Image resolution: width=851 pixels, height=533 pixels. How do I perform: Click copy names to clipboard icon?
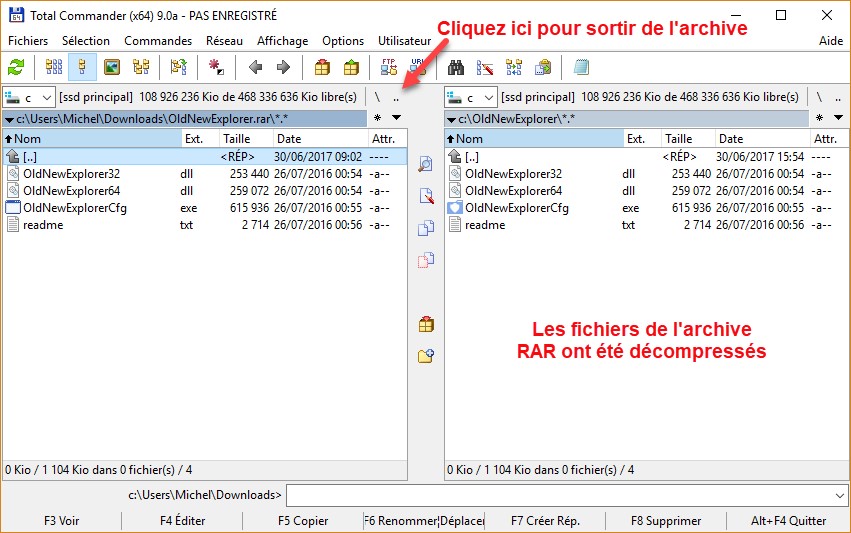543,67
